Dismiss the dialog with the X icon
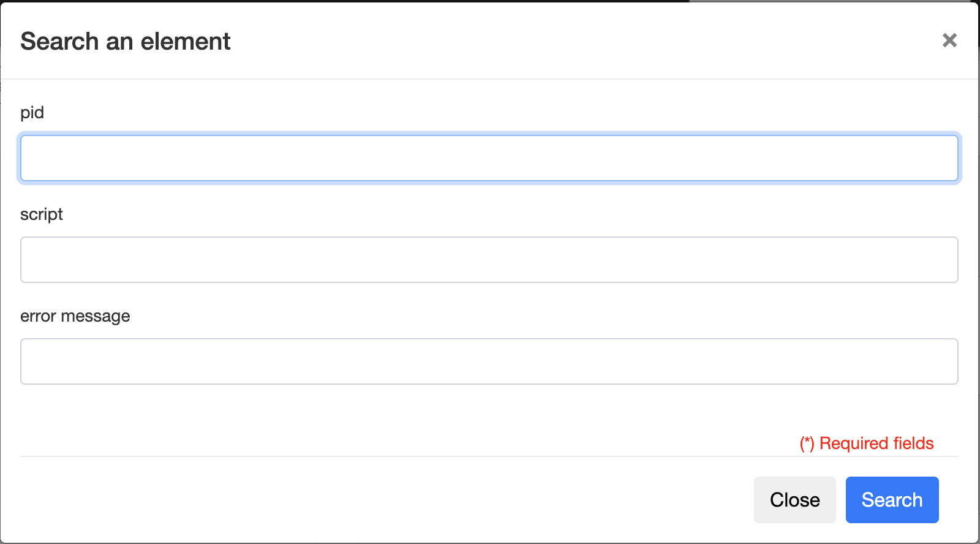Image resolution: width=980 pixels, height=544 pixels. (949, 40)
